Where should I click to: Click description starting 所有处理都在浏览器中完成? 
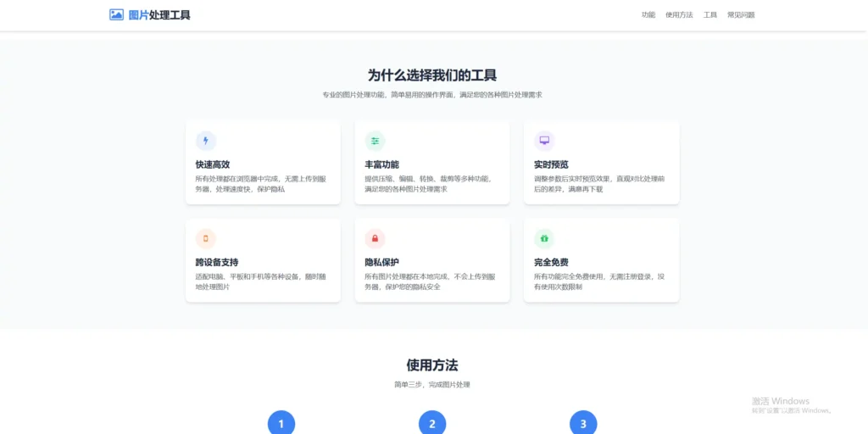pyautogui.click(x=260, y=184)
